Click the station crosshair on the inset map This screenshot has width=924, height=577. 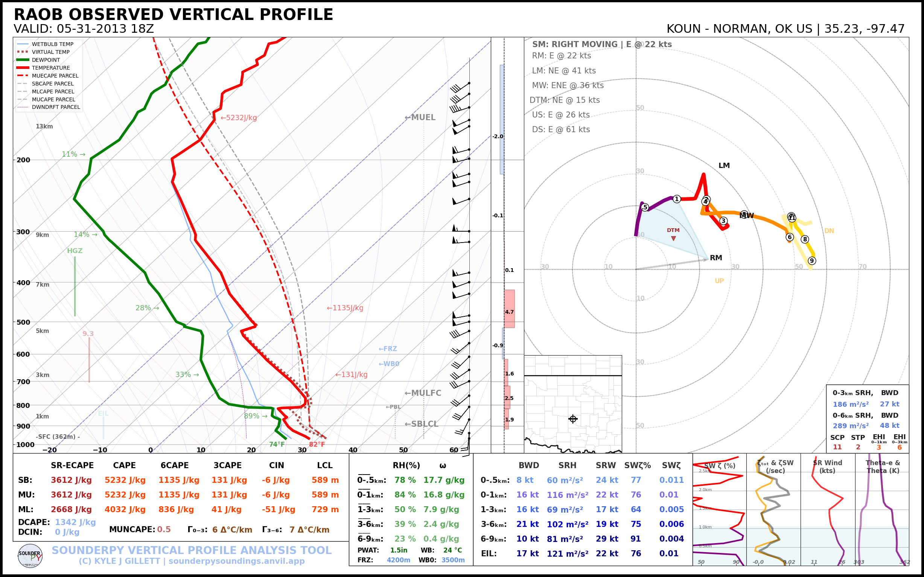coord(573,419)
